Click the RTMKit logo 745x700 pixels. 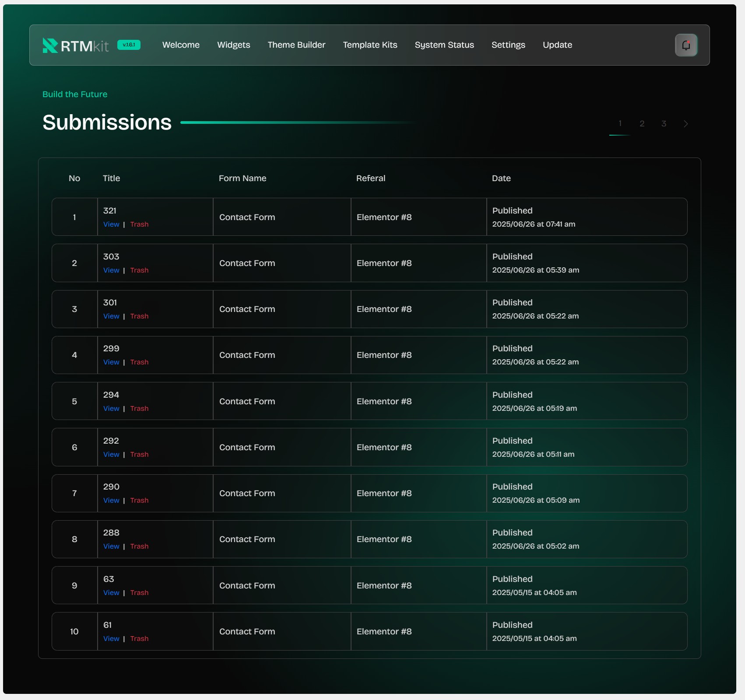tap(75, 45)
